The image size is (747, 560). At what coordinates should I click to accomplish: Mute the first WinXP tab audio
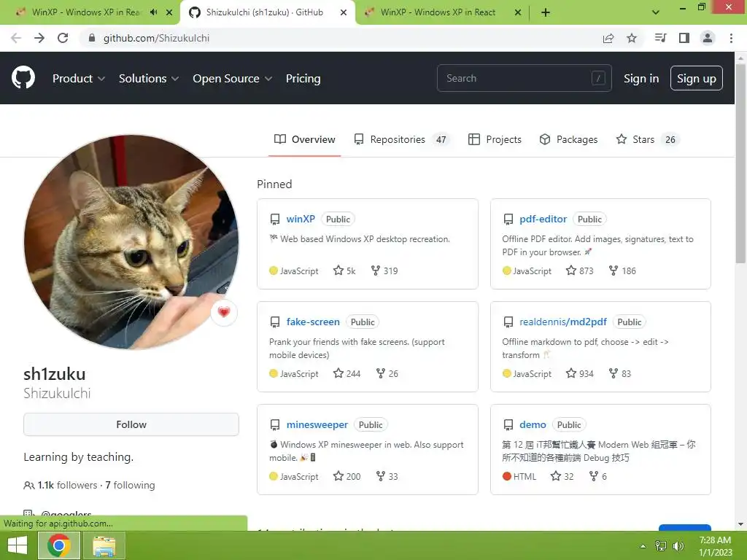pos(153,12)
